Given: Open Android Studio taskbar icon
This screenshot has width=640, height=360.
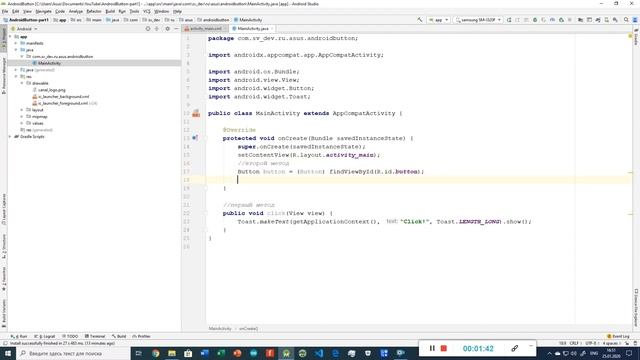Looking at the screenshot, I should coord(286,353).
